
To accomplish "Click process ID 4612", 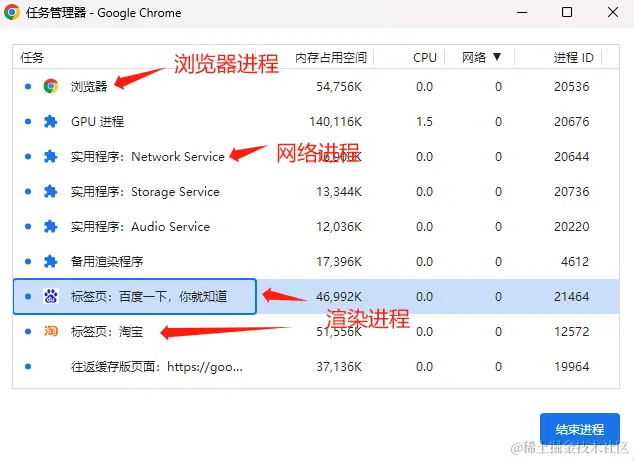I will [575, 262].
